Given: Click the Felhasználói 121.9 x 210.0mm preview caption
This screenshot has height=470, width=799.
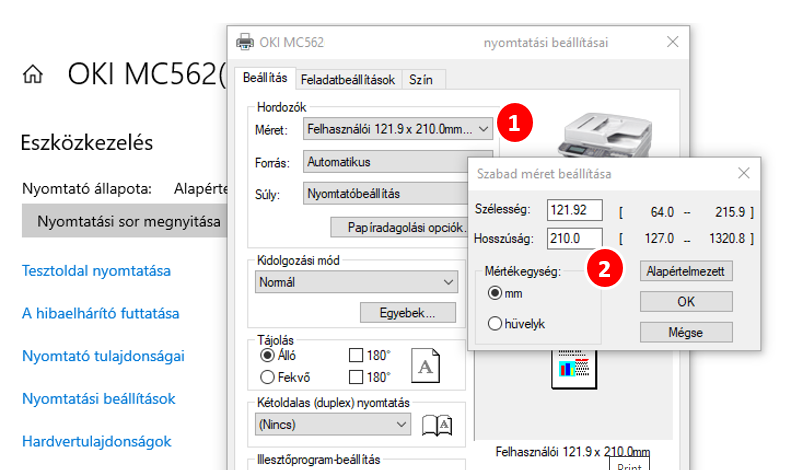Looking at the screenshot, I should 573,452.
